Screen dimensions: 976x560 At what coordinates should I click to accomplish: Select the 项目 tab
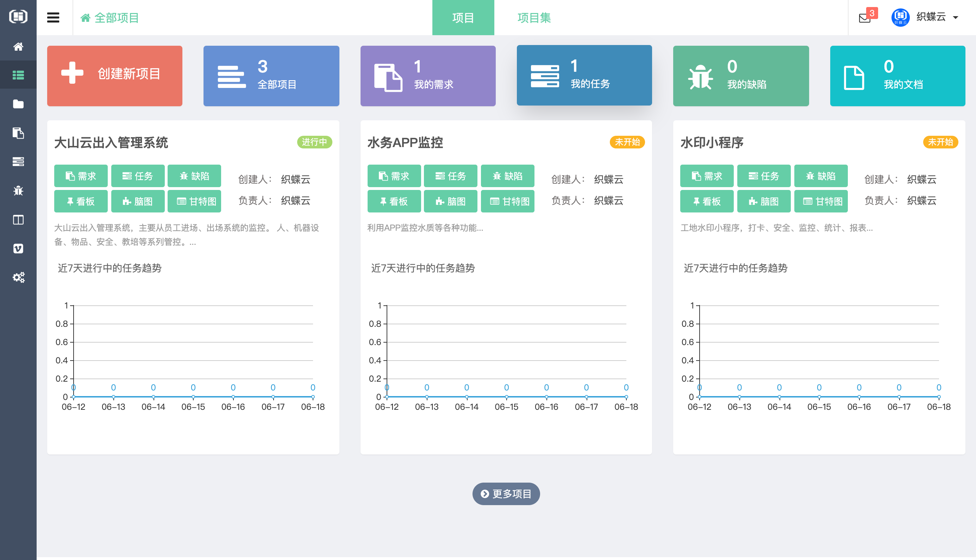click(x=463, y=18)
